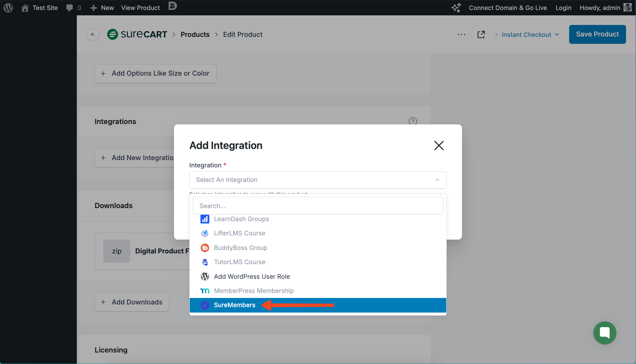The image size is (636, 364).
Task: Click View Product in admin bar
Action: 141,8
